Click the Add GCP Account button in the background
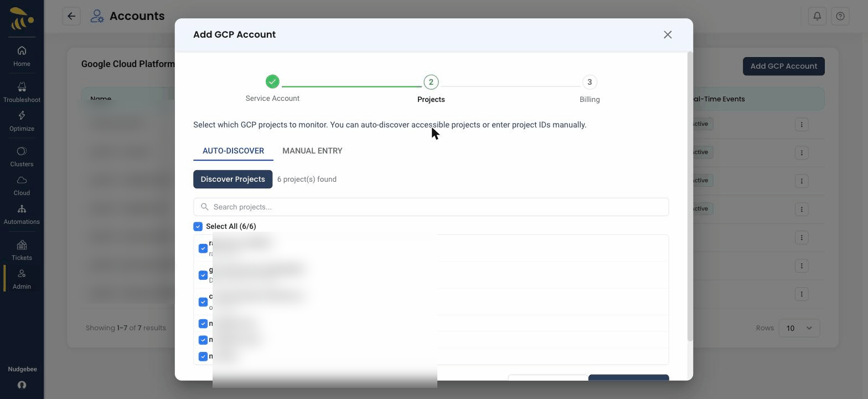Viewport: 868px width, 399px height. click(x=783, y=66)
